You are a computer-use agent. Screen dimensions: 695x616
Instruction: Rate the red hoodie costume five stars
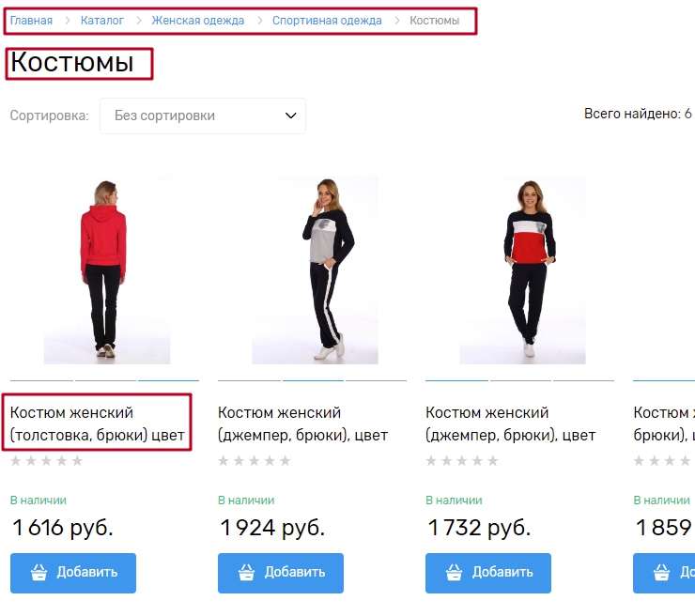(77, 461)
